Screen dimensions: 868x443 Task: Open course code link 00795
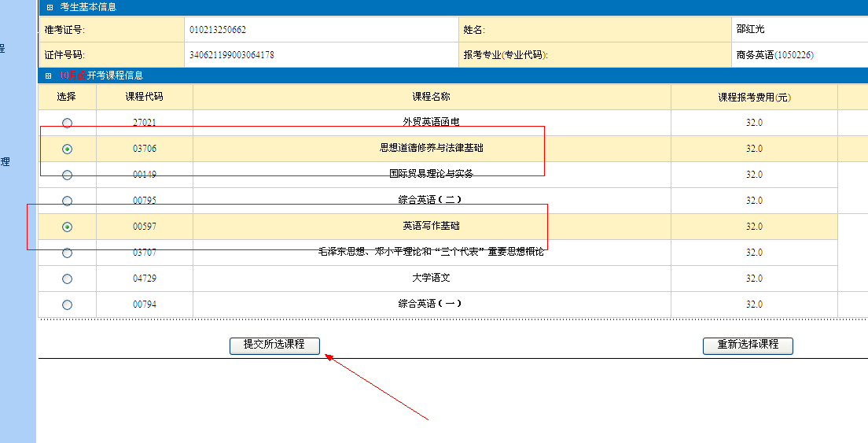(x=145, y=200)
